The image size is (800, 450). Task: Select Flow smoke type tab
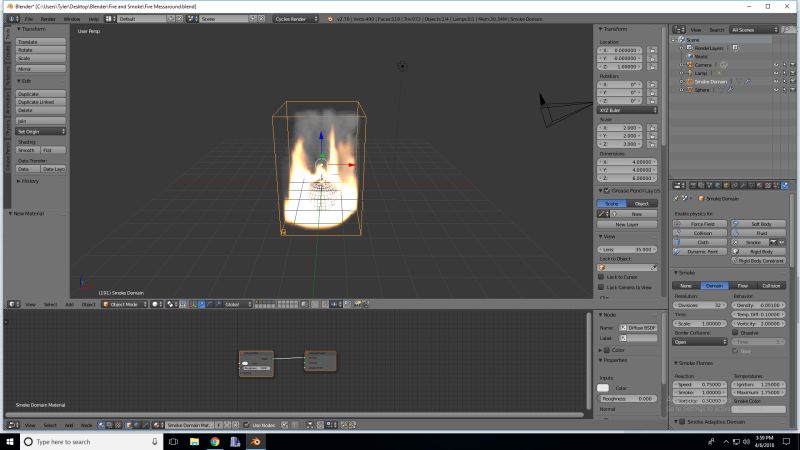[x=743, y=286]
